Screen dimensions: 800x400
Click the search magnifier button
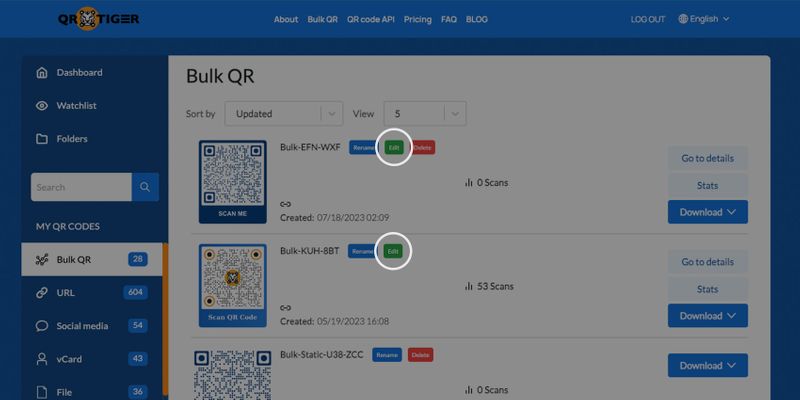point(145,187)
